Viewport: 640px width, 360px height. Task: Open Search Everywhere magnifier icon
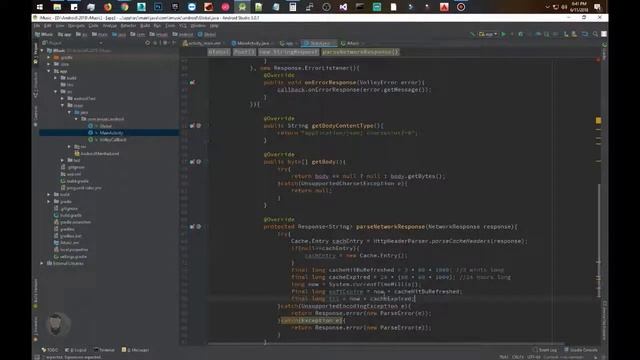595,34
